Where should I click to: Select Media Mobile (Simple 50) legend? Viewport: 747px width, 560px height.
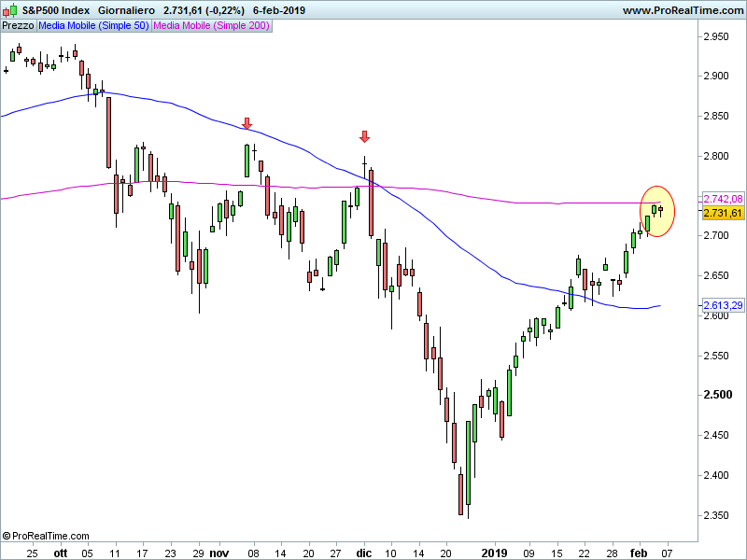pos(94,26)
